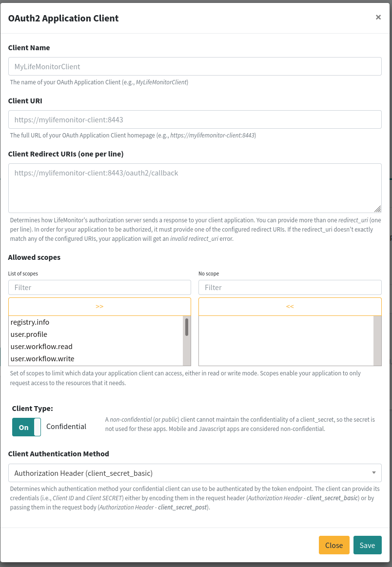Close the OAuth2 Application Client dialog

point(378,17)
